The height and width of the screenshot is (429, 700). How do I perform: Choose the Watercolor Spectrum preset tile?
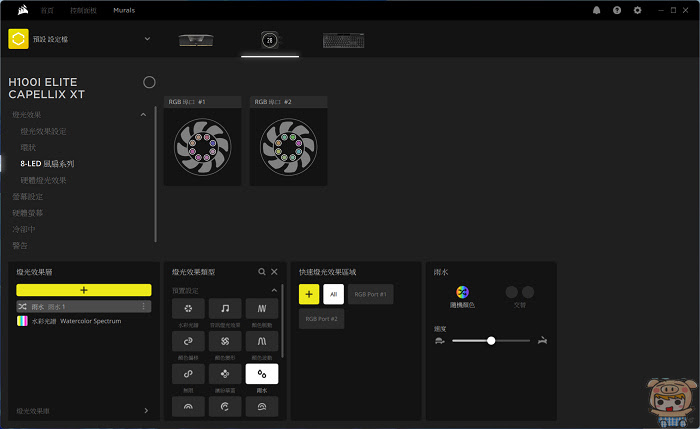188,308
